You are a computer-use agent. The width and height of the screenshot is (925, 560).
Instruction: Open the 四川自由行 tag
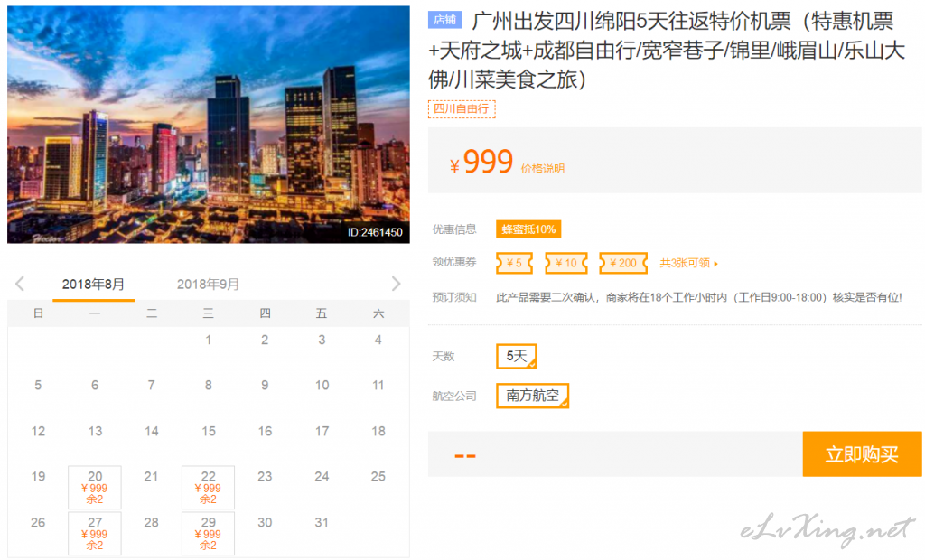462,109
